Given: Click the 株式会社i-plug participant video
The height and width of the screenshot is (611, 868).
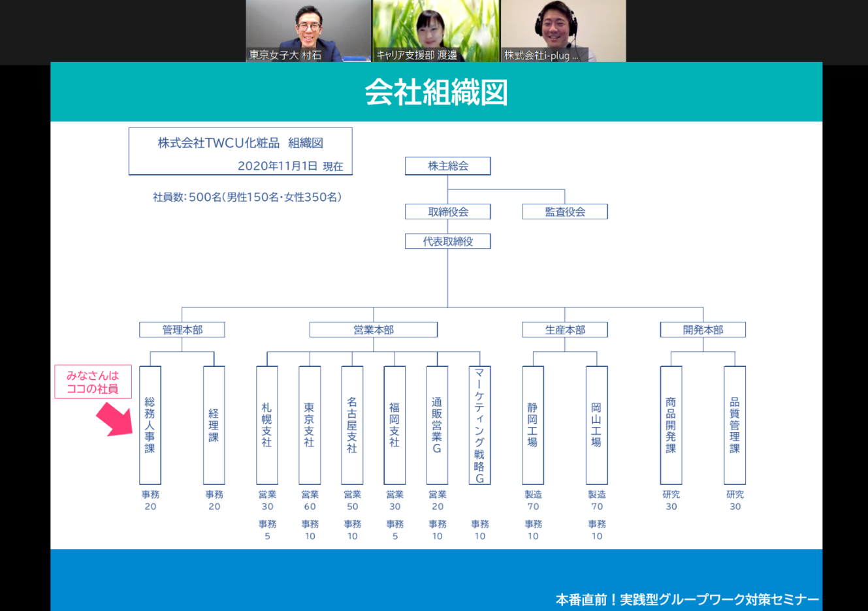Looking at the screenshot, I should coord(563,31).
